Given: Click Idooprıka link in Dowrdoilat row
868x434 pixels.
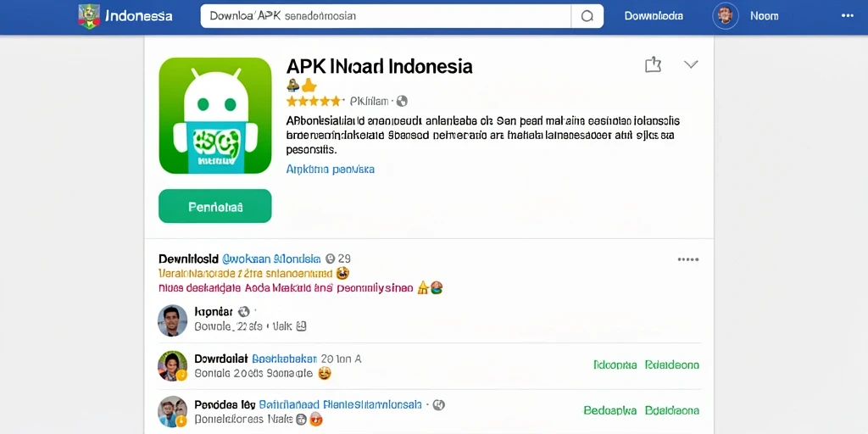Looking at the screenshot, I should click(x=615, y=364).
